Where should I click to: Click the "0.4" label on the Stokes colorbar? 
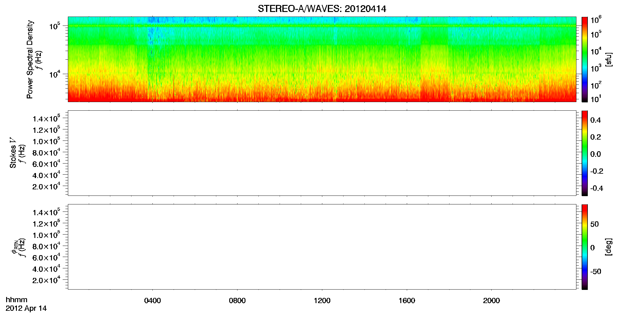[595, 120]
